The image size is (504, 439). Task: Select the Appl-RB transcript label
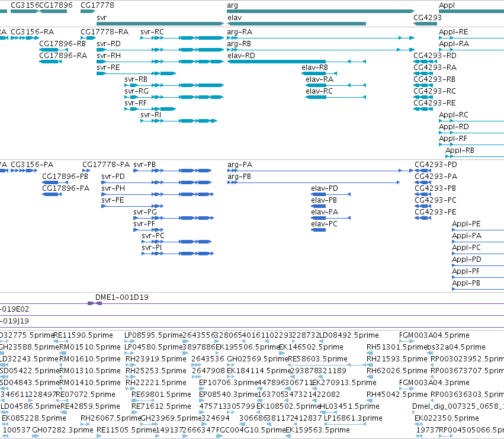(x=460, y=150)
